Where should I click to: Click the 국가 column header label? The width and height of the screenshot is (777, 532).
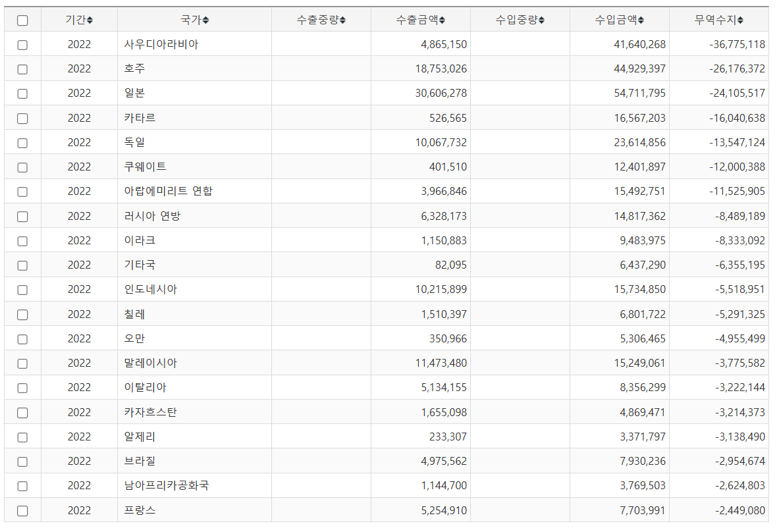[x=191, y=20]
